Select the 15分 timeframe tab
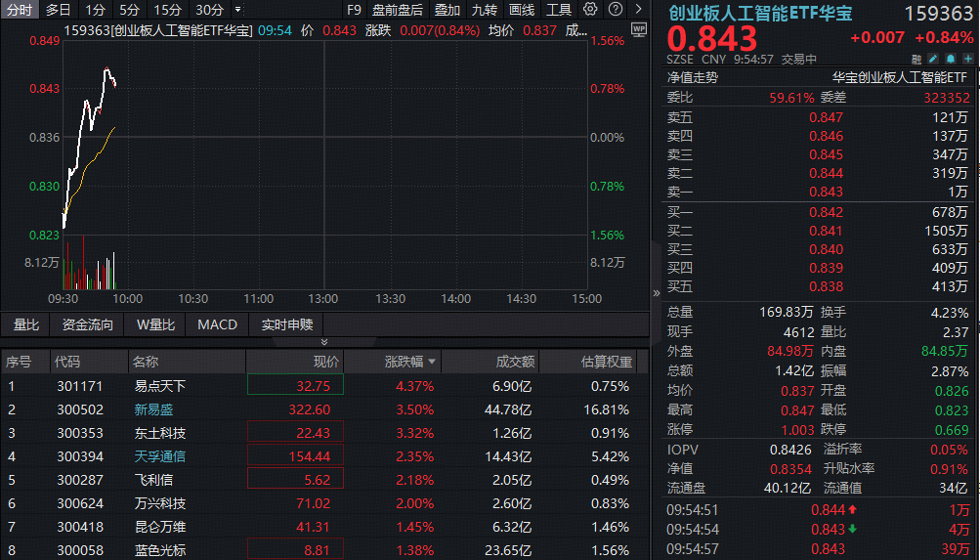 coord(168,10)
